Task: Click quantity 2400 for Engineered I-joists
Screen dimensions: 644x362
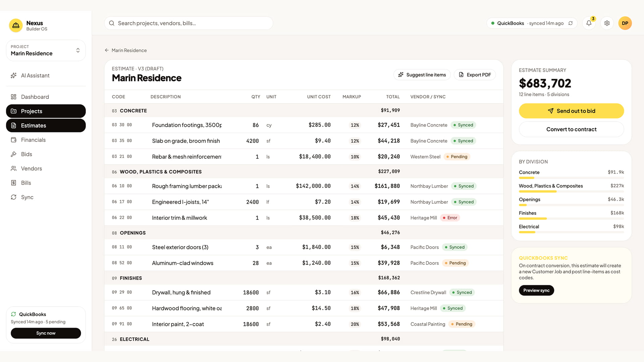Action: (x=252, y=202)
